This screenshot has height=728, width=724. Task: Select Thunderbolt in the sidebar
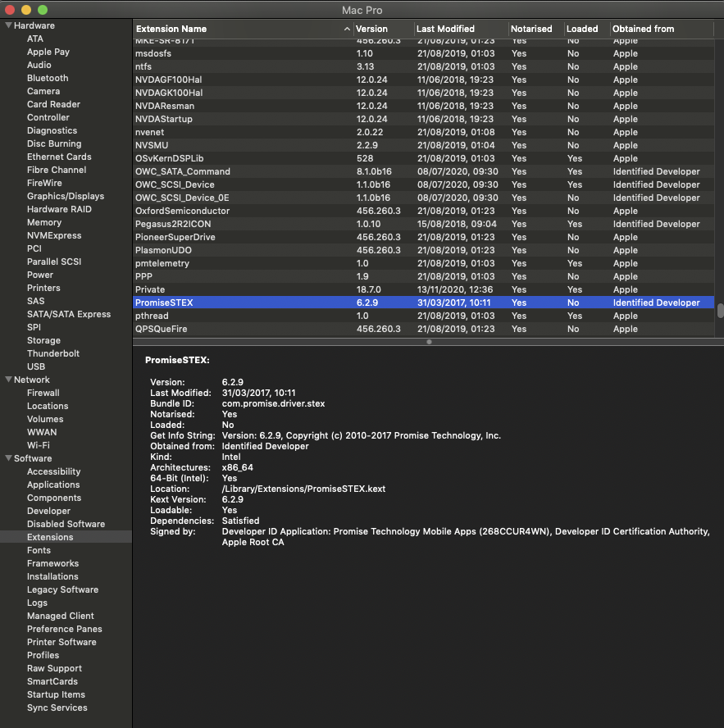click(x=53, y=353)
